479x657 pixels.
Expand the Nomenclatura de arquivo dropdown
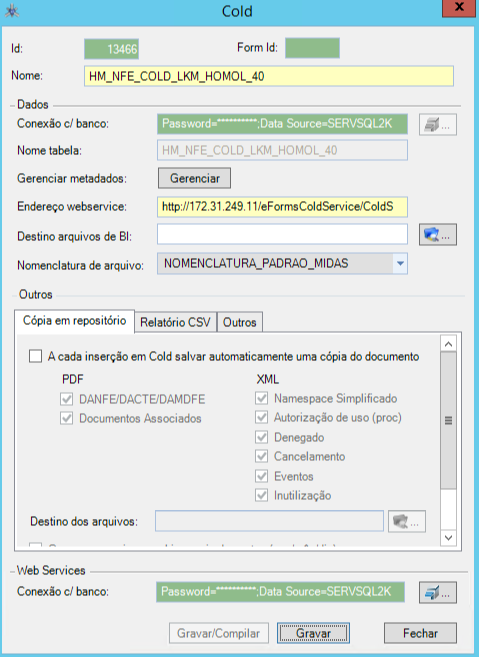tap(400, 264)
